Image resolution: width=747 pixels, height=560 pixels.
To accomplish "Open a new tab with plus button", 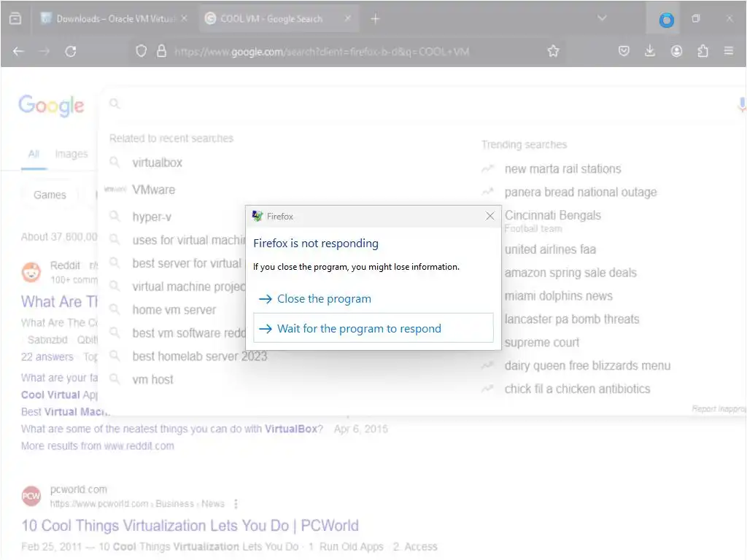I will click(x=376, y=18).
